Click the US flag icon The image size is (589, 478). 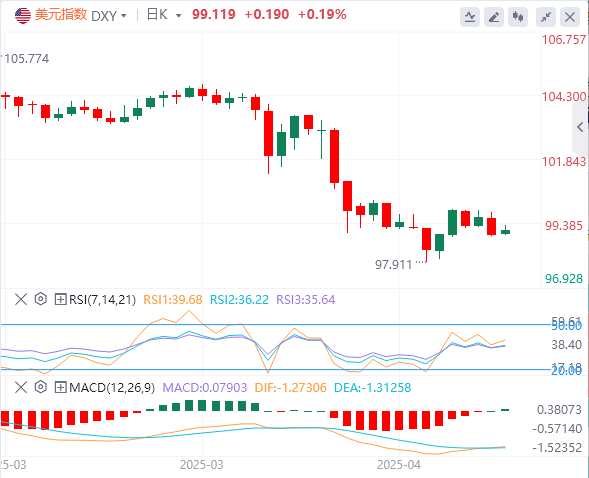(23, 16)
